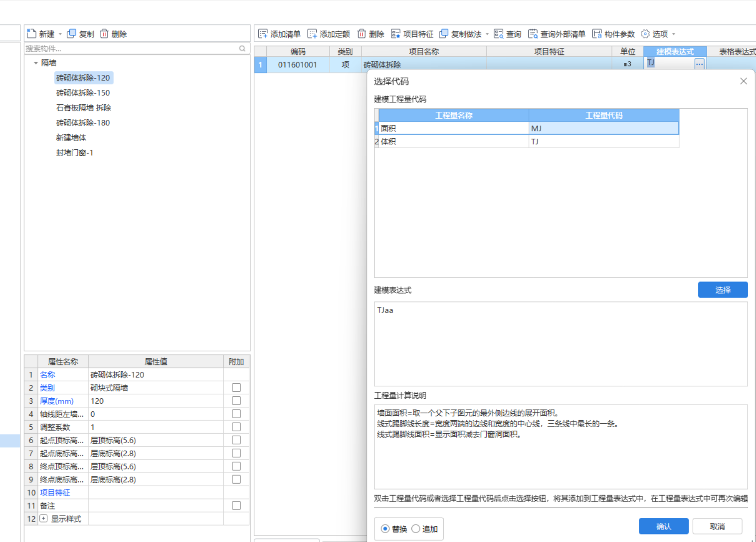This screenshot has width=756, height=542.
Task: Click the 砖砌体拆除 project name cell
Action: [x=424, y=65]
